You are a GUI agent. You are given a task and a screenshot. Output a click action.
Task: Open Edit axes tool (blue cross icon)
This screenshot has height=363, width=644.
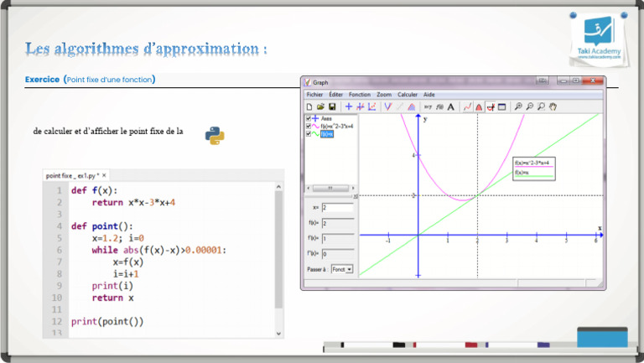[349, 106]
